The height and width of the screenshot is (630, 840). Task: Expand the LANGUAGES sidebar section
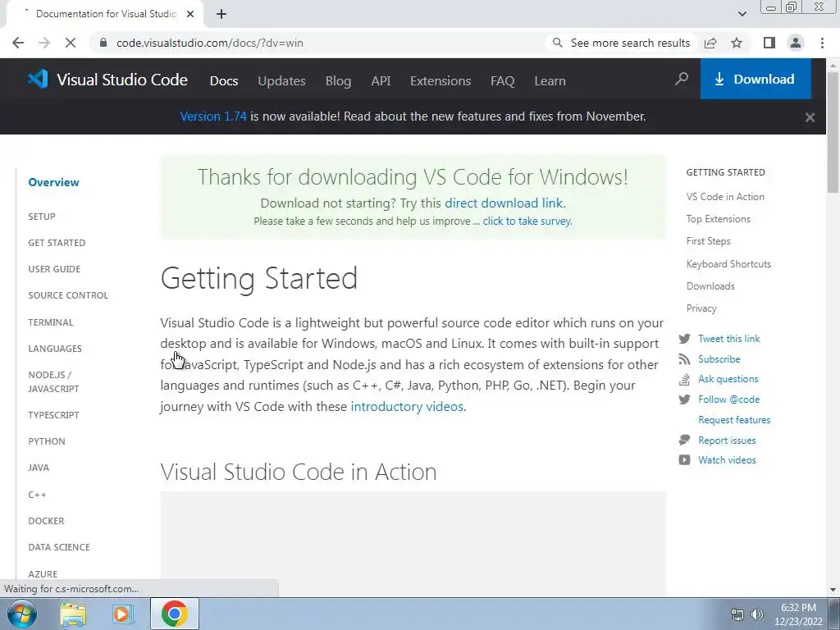point(55,349)
